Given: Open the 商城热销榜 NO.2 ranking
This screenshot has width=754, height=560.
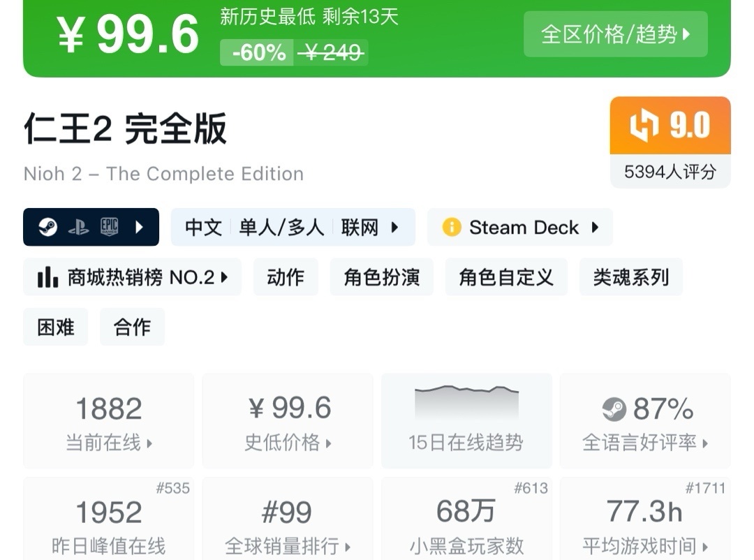Looking at the screenshot, I should click(133, 277).
